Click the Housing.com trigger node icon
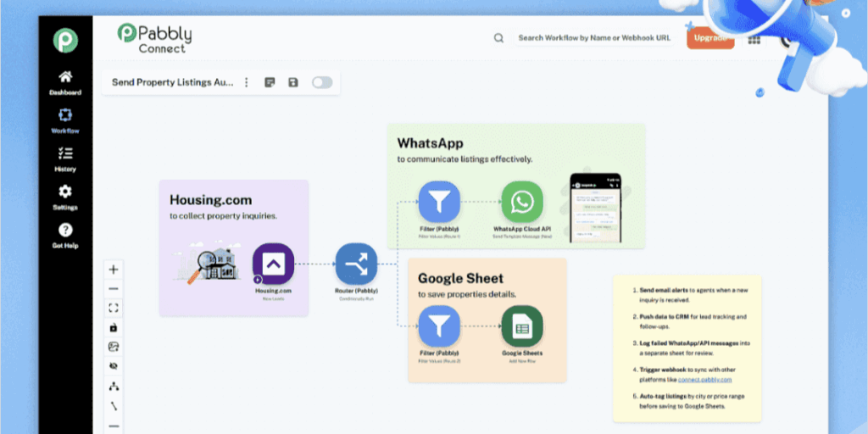The image size is (868, 434). [273, 264]
